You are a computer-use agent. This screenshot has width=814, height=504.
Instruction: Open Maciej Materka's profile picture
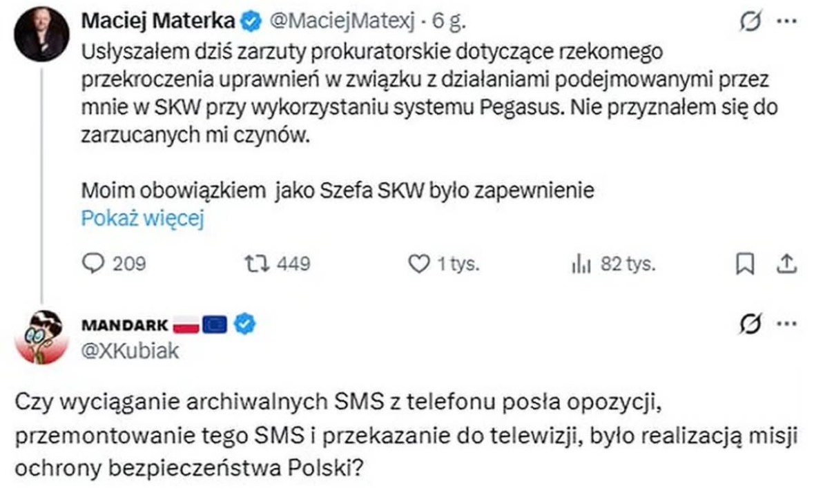[x=41, y=34]
